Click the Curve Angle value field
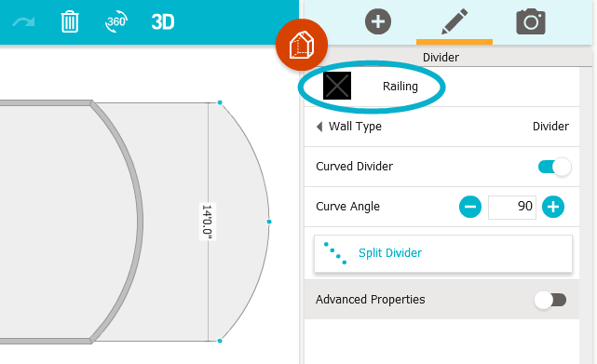Viewport: 597px width, 364px height. tap(512, 207)
